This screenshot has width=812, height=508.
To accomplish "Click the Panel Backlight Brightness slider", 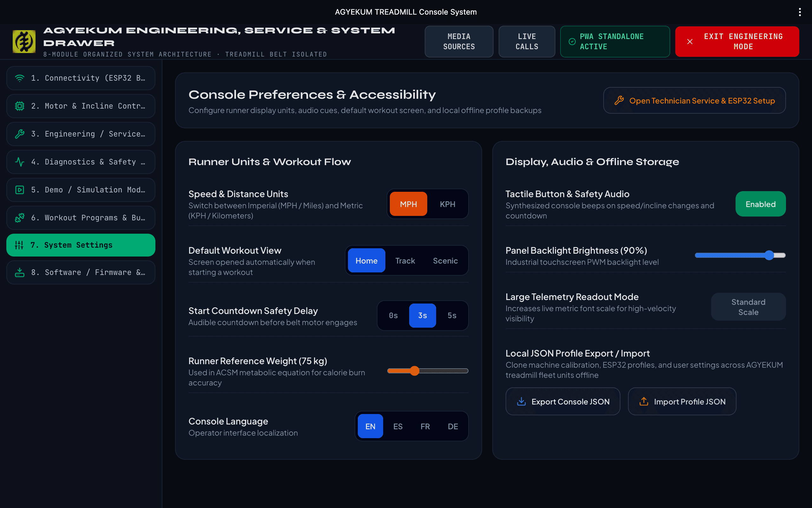I will point(740,255).
